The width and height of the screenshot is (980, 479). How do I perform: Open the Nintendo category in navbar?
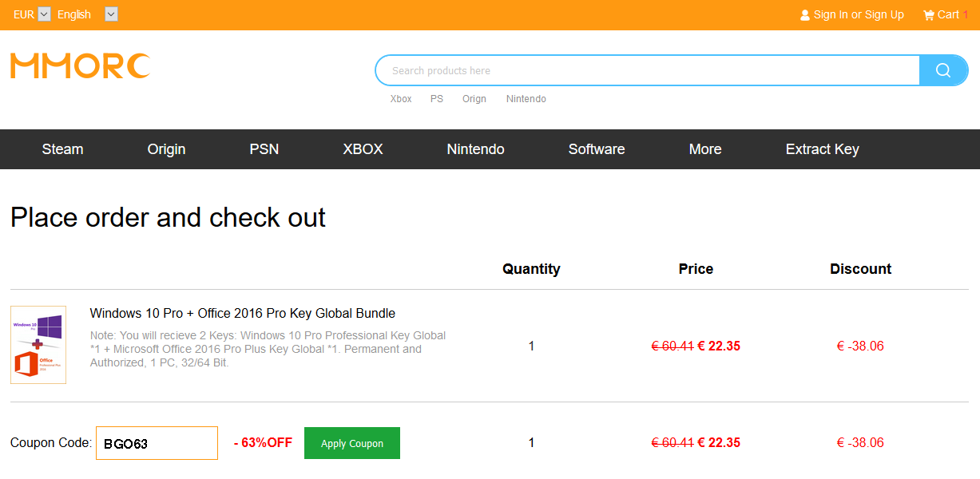pos(475,149)
